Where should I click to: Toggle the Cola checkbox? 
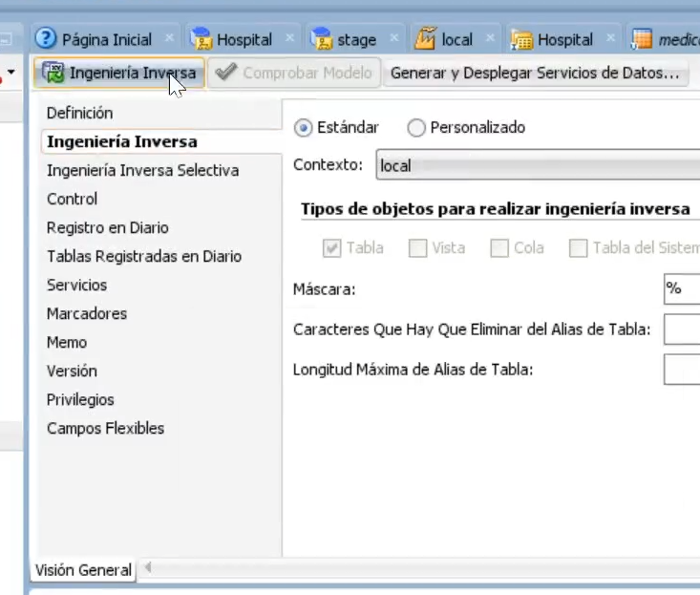pos(499,248)
